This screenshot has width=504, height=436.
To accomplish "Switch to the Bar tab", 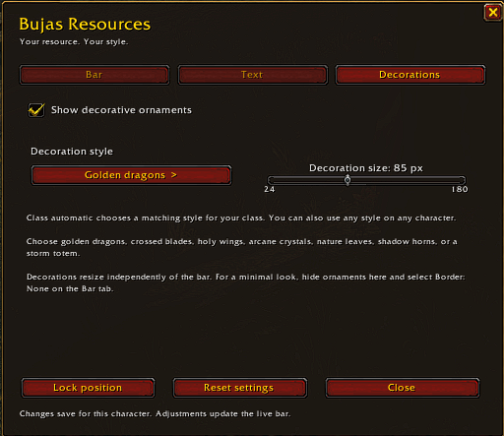I will pos(94,75).
